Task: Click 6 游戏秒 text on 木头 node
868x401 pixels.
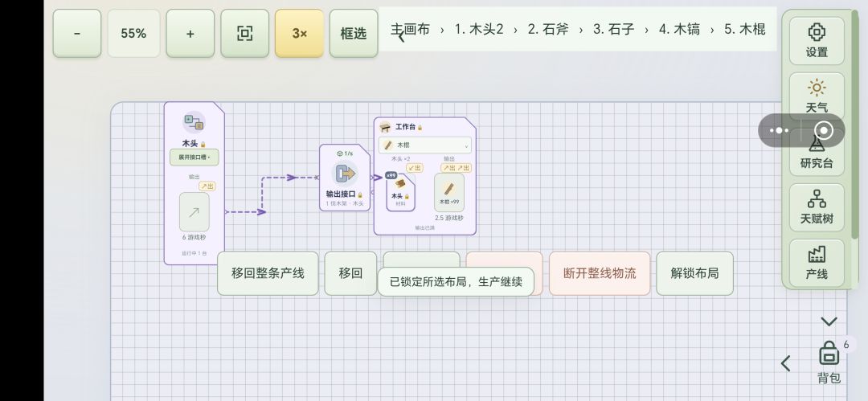Action: tap(194, 238)
